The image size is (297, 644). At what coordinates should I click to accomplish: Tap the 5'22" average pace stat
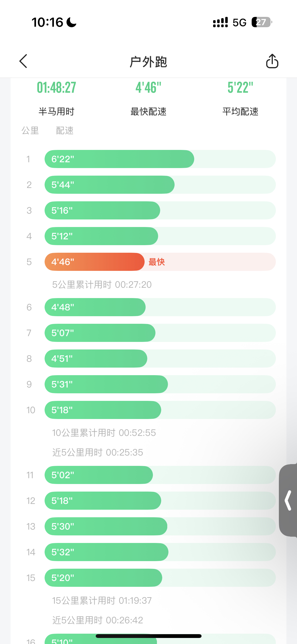[240, 88]
